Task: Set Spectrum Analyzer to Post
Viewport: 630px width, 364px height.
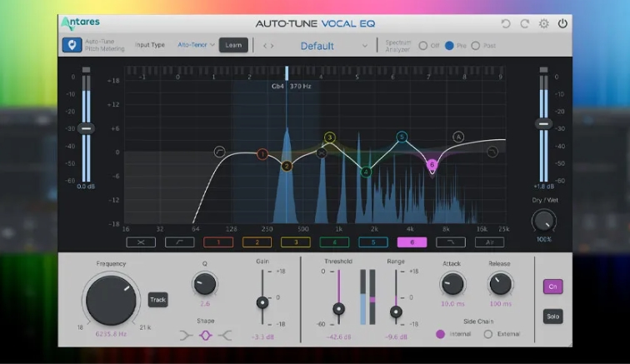Action: tap(476, 46)
